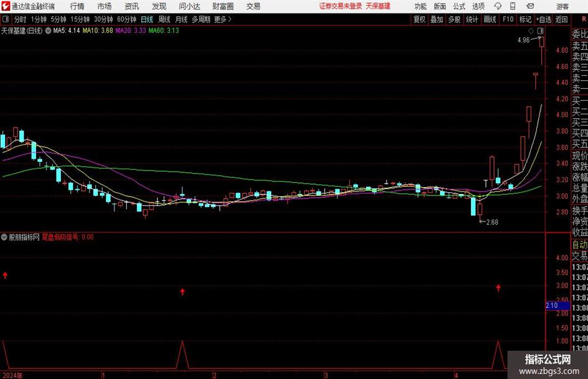Select the 日线 period tab

click(x=147, y=19)
